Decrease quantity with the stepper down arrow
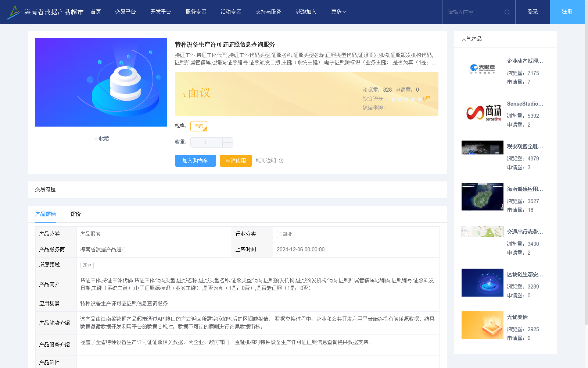Screen dimensions: 588x368 227,145
